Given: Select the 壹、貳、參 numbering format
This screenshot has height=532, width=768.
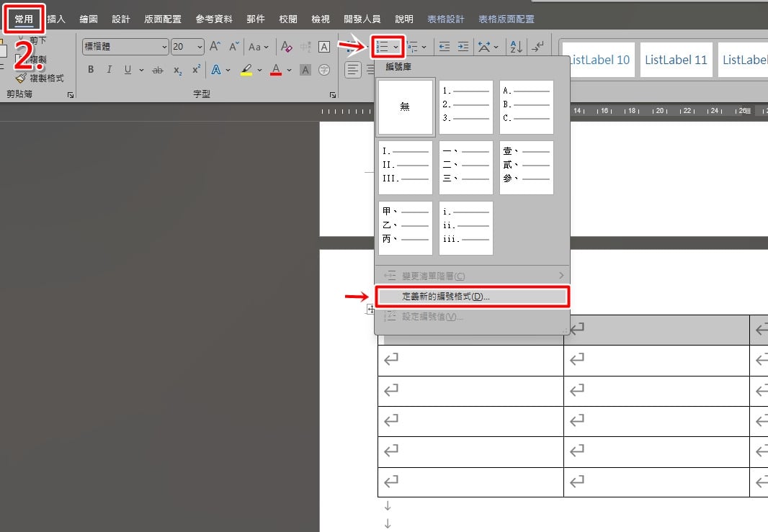Looking at the screenshot, I should [x=527, y=168].
